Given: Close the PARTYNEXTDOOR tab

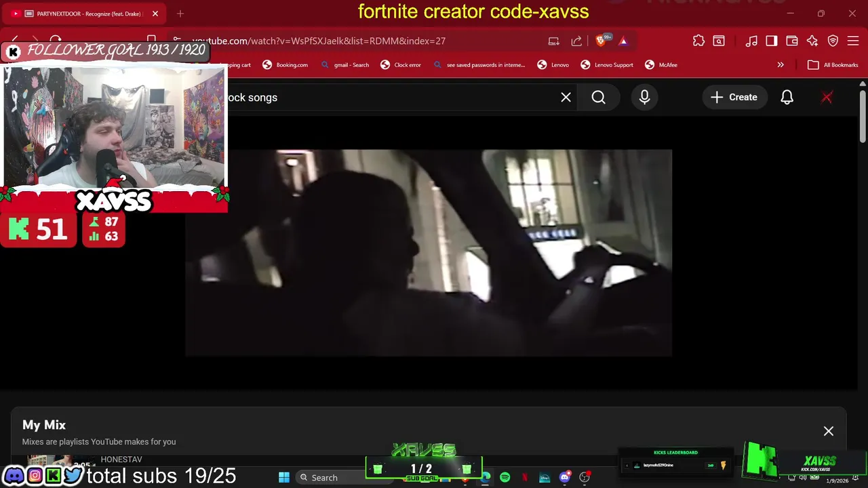Looking at the screenshot, I should [x=155, y=14].
